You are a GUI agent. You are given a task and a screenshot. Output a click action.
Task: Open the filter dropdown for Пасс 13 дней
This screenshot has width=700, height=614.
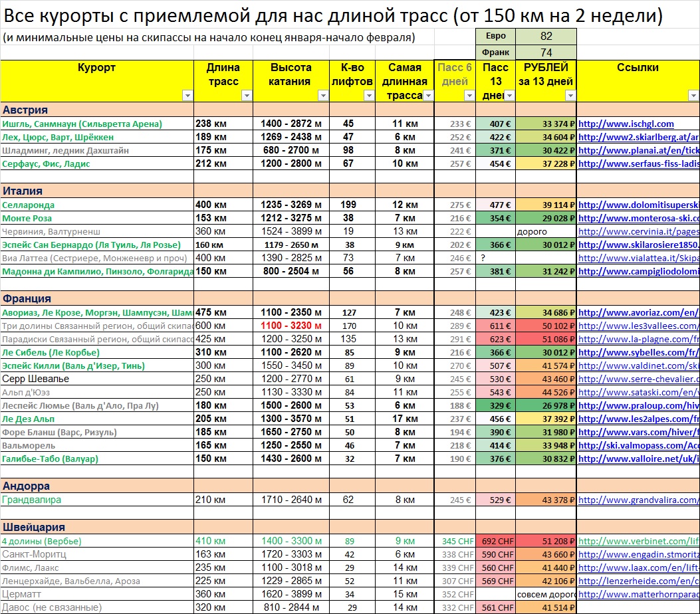click(x=509, y=96)
